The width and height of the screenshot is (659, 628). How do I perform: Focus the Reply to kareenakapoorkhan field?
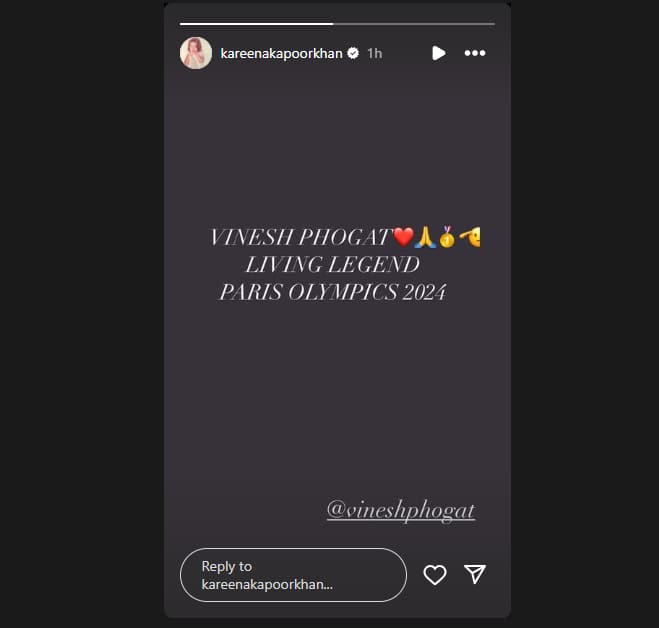pos(293,575)
